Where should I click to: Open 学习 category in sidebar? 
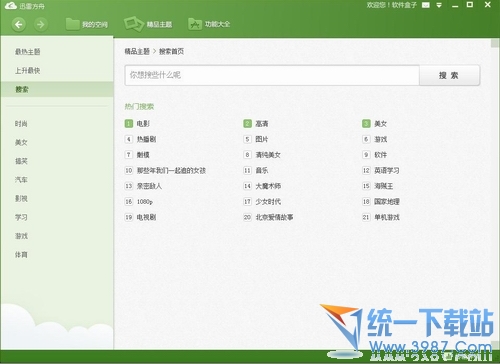click(x=21, y=217)
